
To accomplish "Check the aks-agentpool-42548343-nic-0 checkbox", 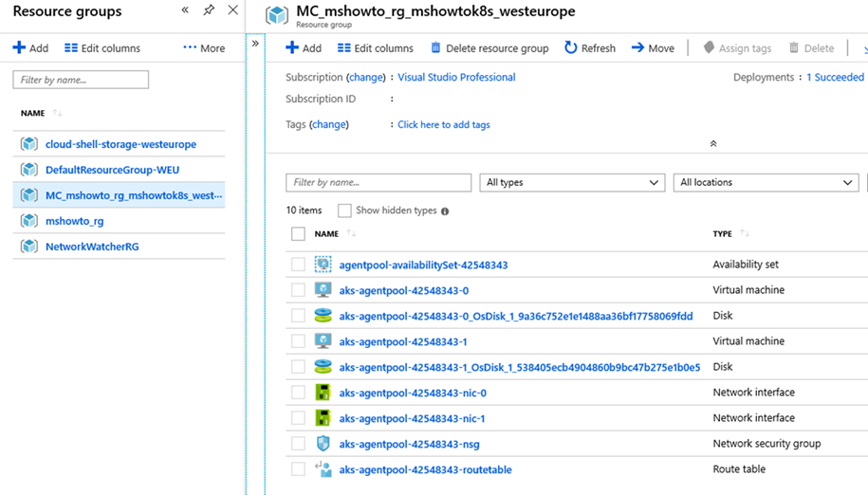I will [298, 393].
